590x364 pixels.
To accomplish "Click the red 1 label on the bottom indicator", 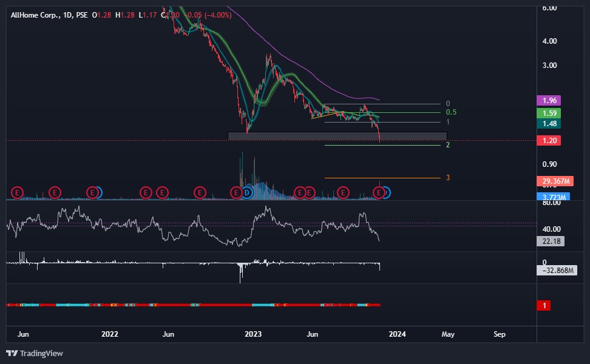I will click(x=543, y=306).
